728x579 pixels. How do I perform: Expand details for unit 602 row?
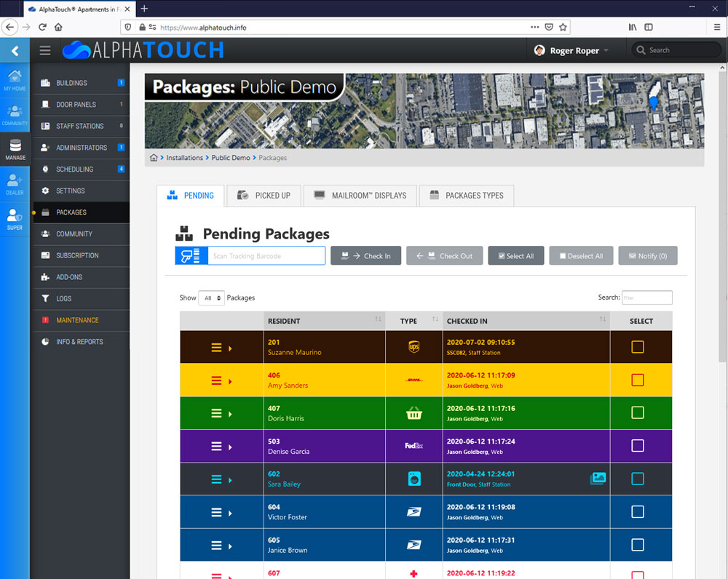pos(230,480)
